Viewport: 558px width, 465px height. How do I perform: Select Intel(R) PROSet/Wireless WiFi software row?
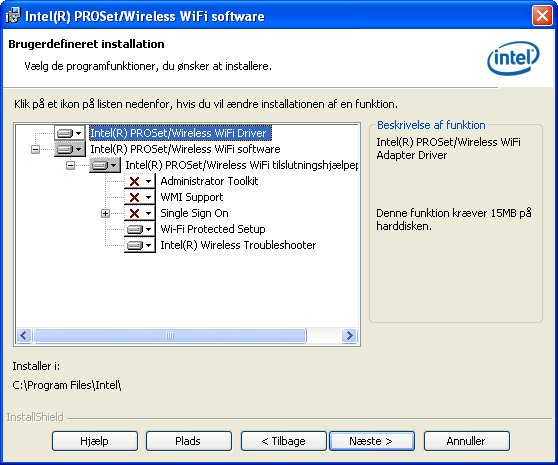pyautogui.click(x=185, y=149)
